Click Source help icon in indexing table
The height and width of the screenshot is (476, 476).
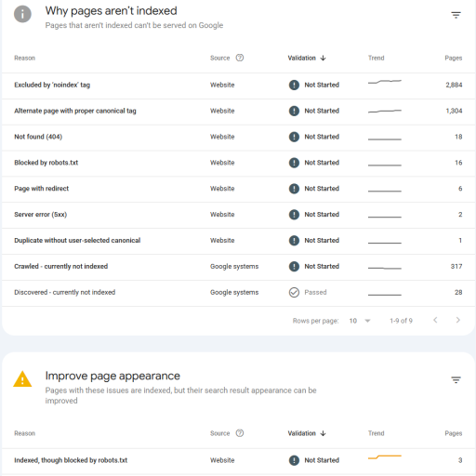tap(240, 58)
